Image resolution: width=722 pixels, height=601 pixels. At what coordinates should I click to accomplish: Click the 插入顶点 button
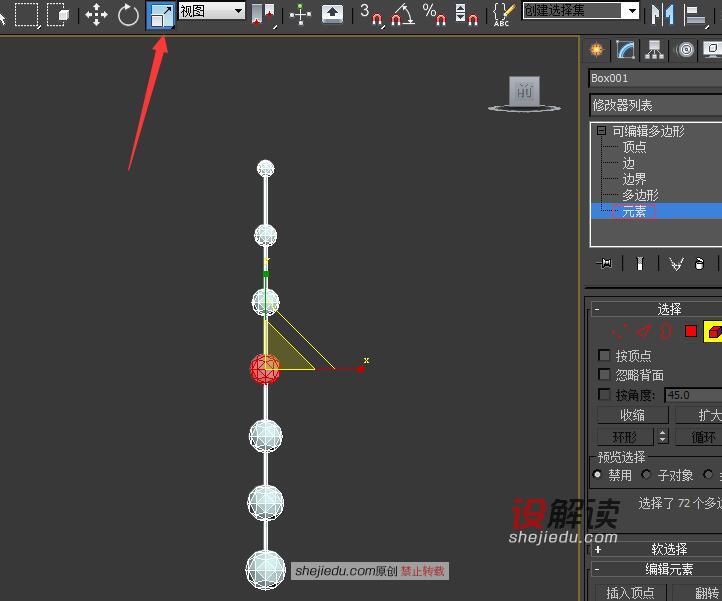(x=630, y=593)
